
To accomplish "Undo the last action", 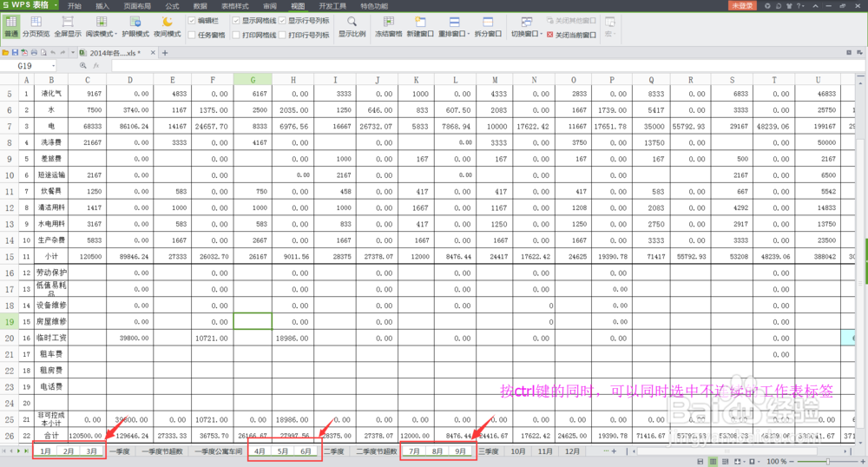I will coord(53,53).
